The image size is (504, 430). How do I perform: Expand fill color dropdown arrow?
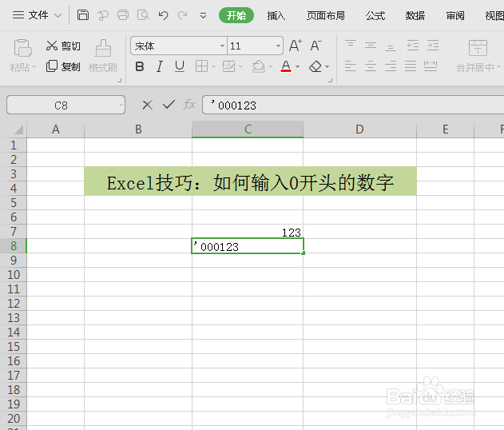tap(270, 67)
